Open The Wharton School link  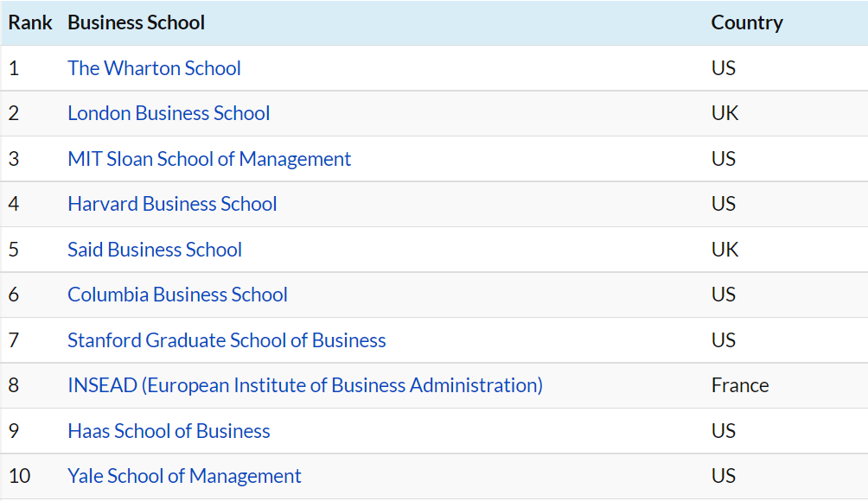154,68
